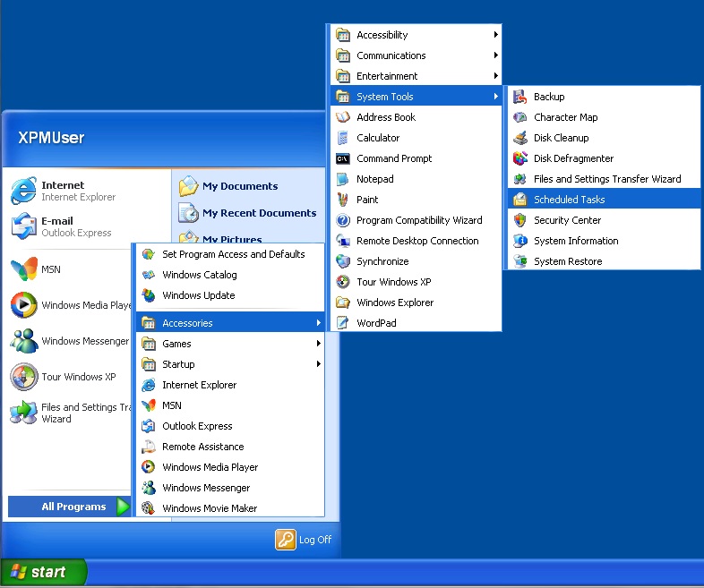
Task: Select Files and Settings Transfer Wizard in System Tools
Action: (604, 179)
